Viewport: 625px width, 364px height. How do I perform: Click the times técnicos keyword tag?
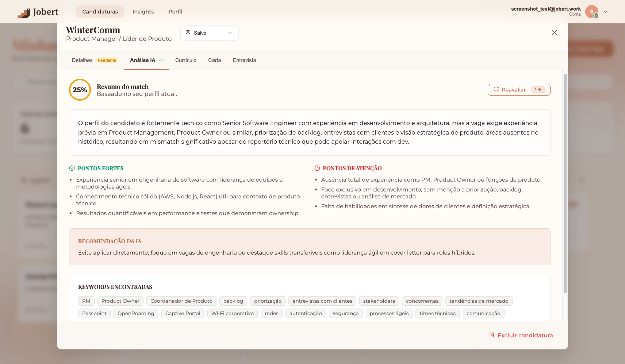pos(438,313)
